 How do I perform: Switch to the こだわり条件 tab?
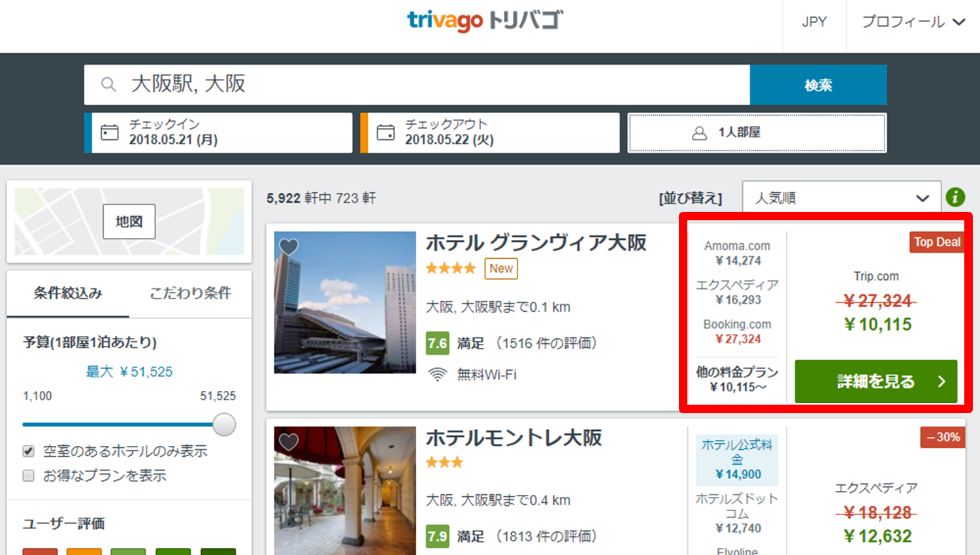[190, 293]
